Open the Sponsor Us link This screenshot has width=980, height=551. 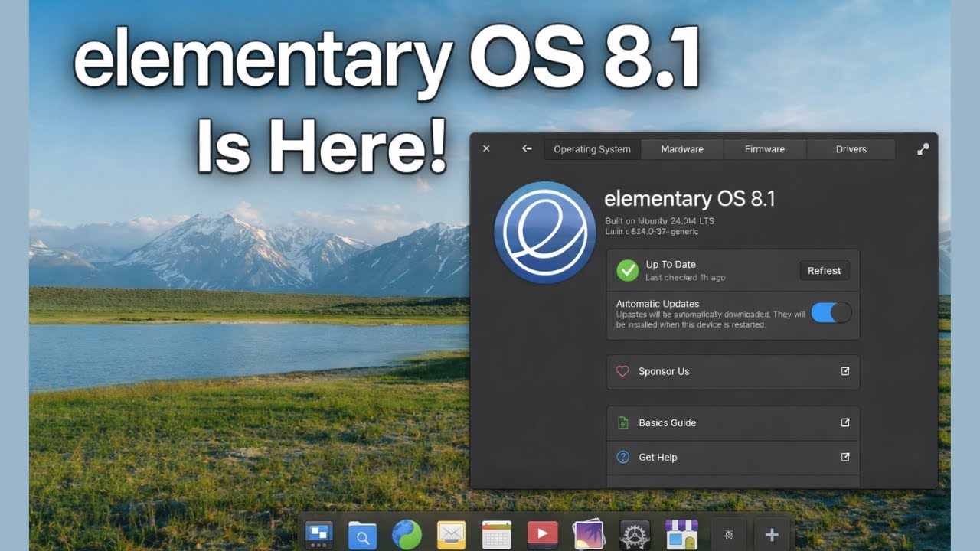coord(733,371)
